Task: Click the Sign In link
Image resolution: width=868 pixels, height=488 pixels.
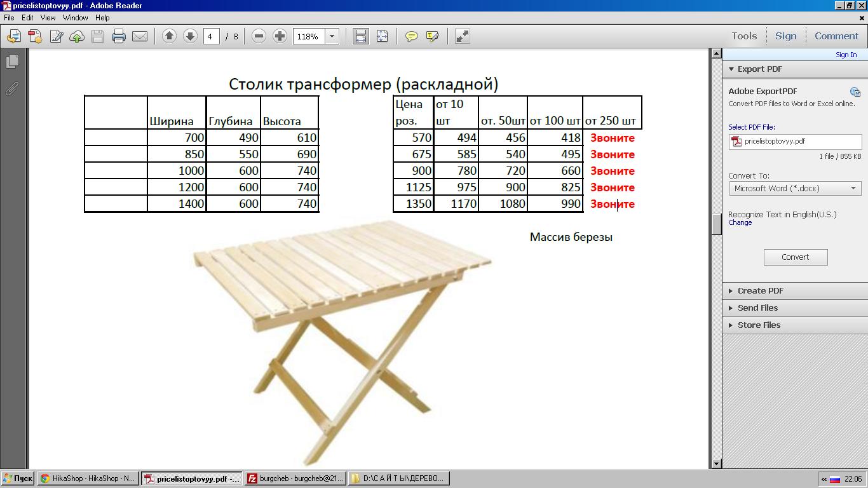Action: [846, 55]
